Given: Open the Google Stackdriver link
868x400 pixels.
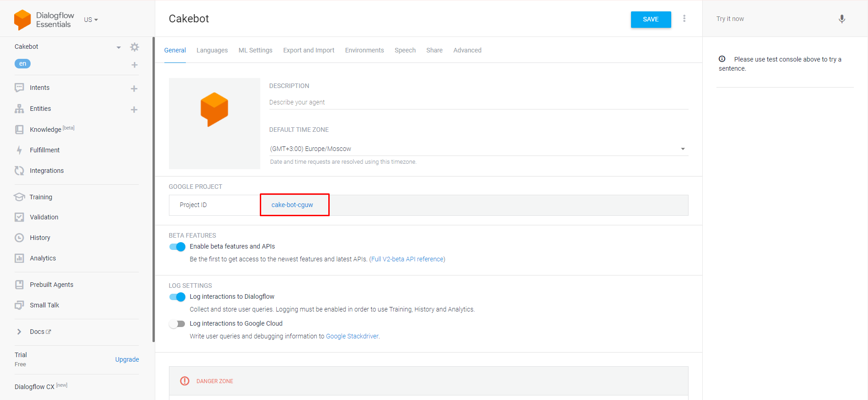Looking at the screenshot, I should (352, 336).
